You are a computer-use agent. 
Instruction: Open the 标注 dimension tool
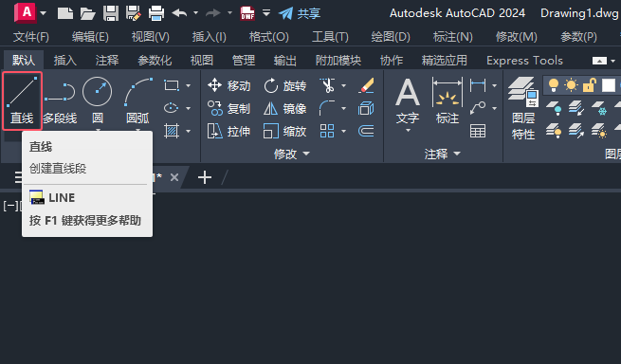(447, 100)
